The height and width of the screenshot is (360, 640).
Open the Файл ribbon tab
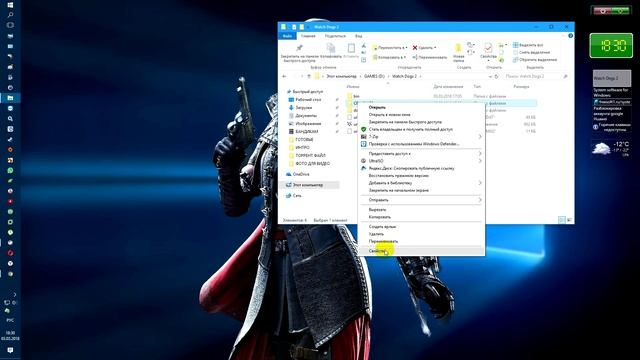tap(287, 36)
